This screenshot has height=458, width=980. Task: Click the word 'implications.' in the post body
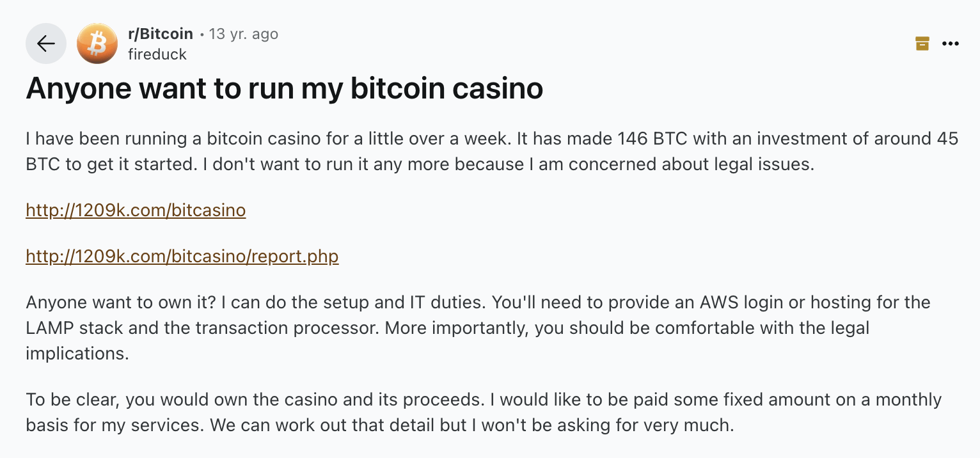[77, 353]
